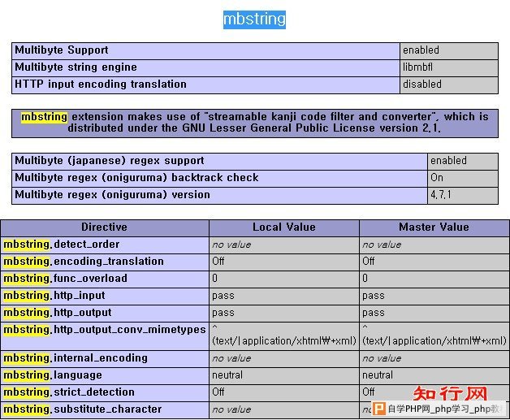Click local value of http_output_conv_mimetypes
The width and height of the screenshot is (510, 420).
284,336
